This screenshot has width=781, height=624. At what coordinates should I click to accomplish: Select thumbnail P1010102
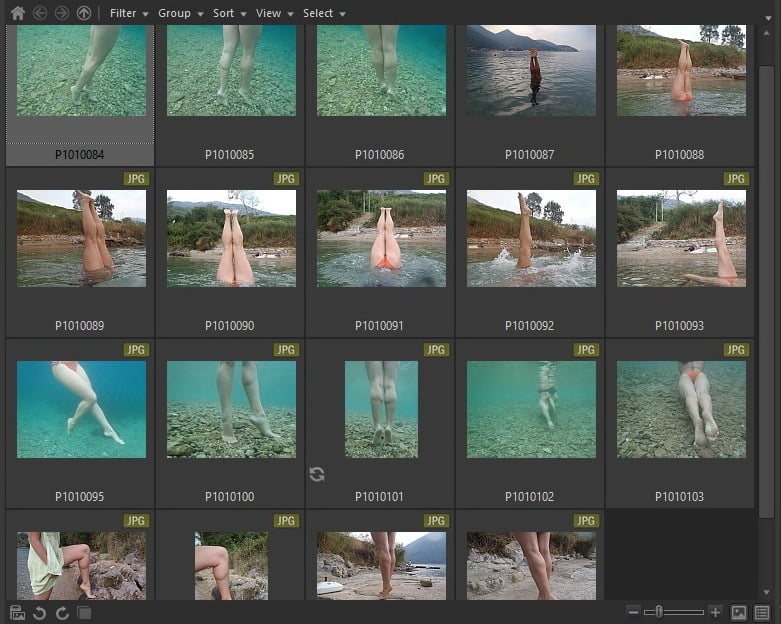pyautogui.click(x=531, y=409)
